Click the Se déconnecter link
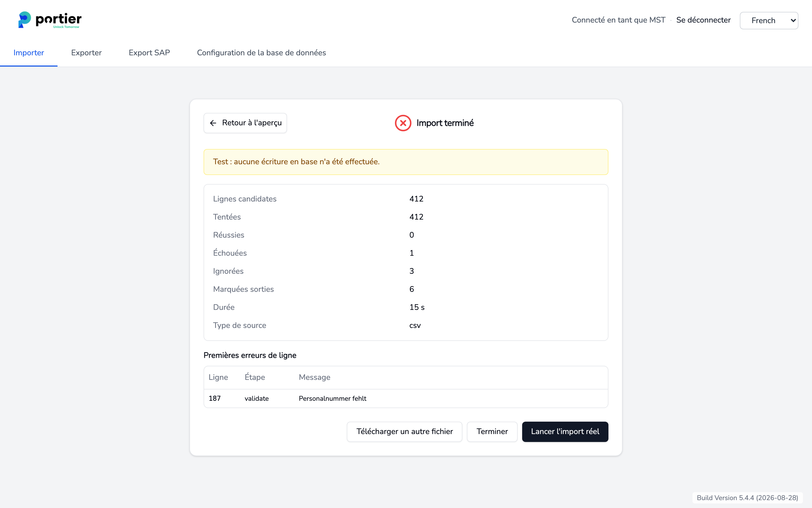 coord(703,20)
